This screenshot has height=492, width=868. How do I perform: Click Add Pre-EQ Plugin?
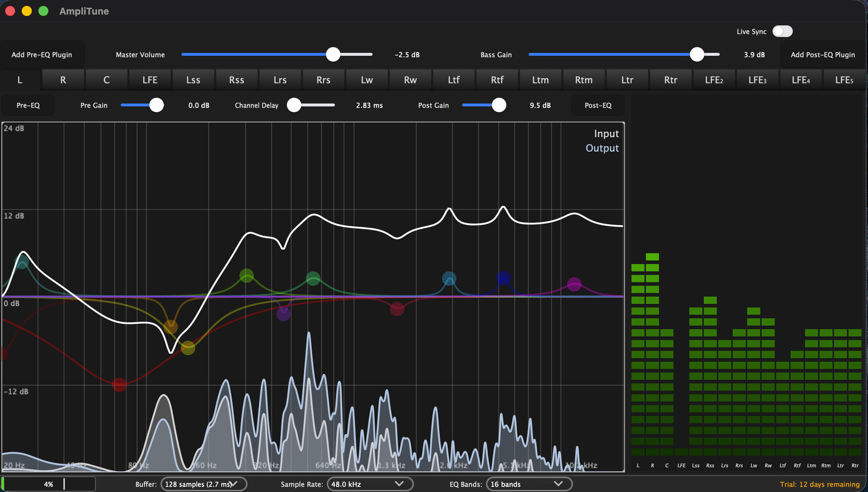(x=42, y=55)
